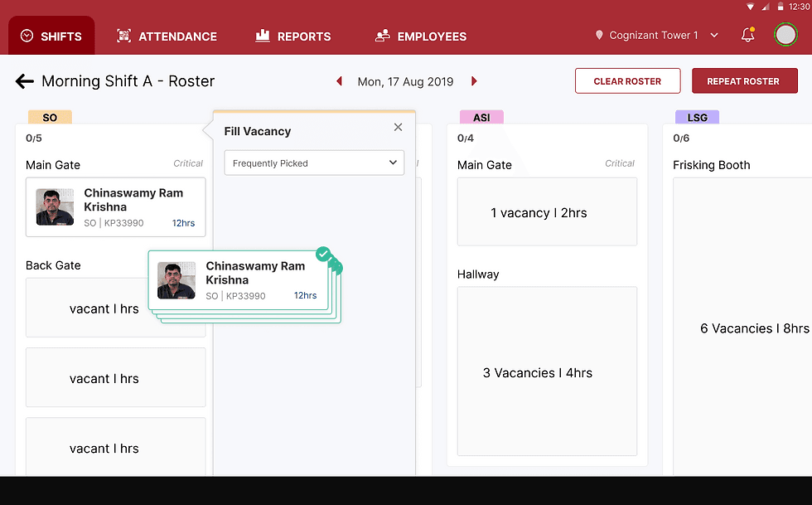Click the Frisking Booth 6 Vacancies slot
This screenshot has width=812, height=505.
pos(742,327)
